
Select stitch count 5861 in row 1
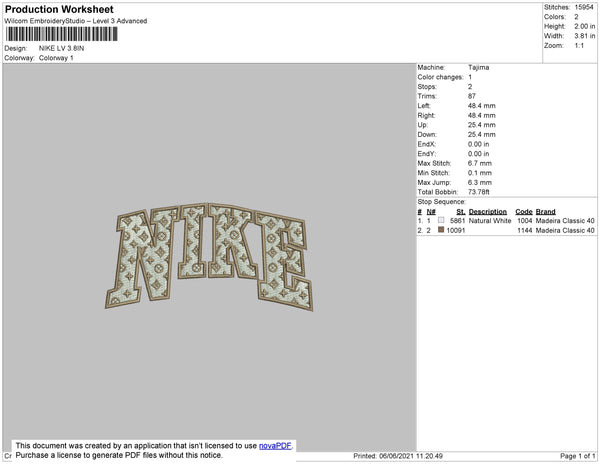point(458,221)
